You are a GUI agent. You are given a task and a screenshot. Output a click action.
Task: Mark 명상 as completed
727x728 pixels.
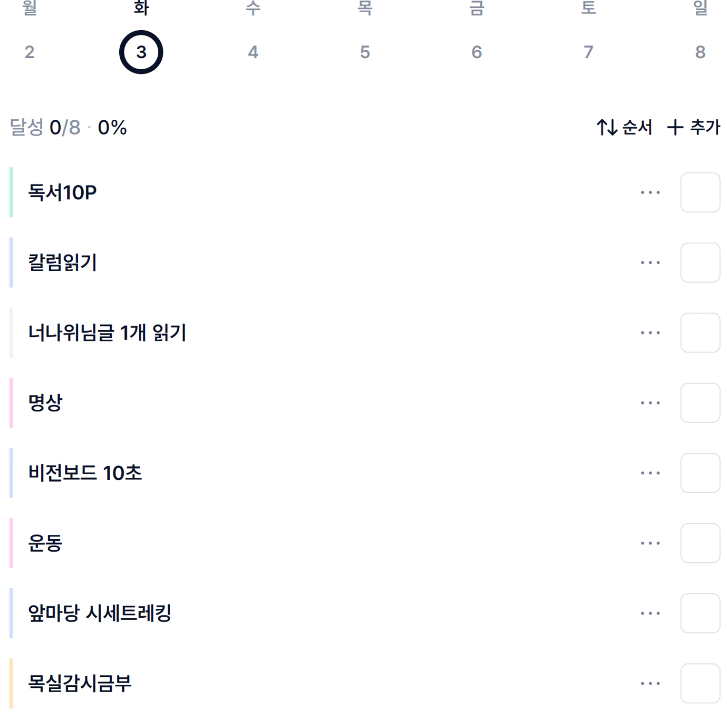pos(700,403)
